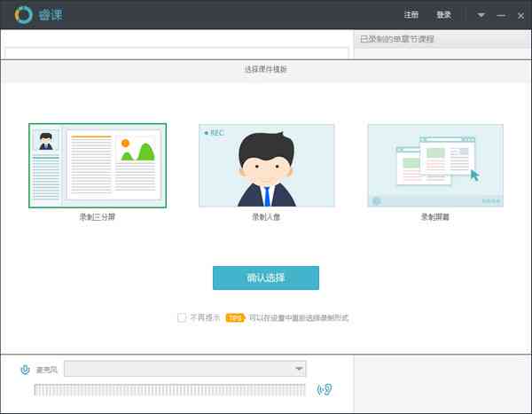Image resolution: width=532 pixels, height=414 pixels.
Task: Open the 注册 register link
Action: [x=411, y=14]
